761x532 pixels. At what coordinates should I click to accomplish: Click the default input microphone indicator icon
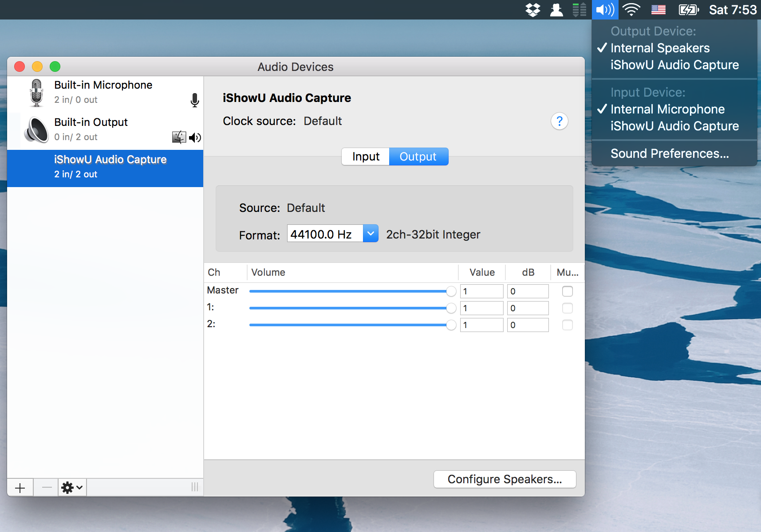pos(195,100)
